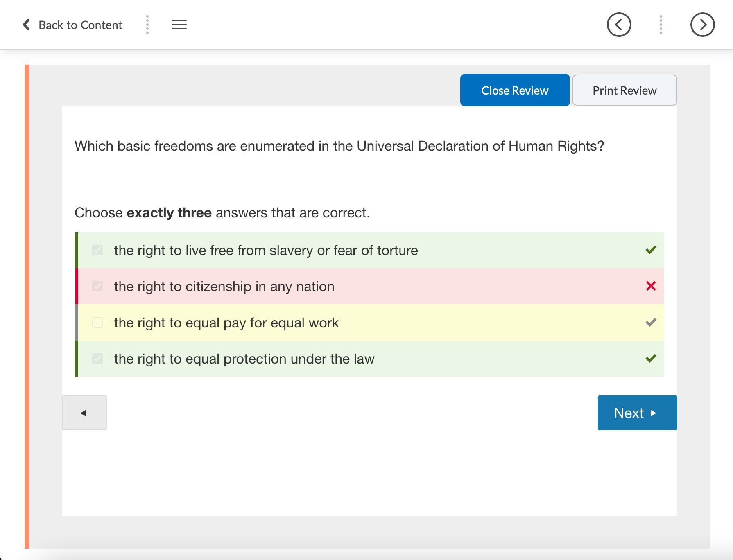Click the Close Review button
This screenshot has height=560, width=733.
(x=515, y=90)
